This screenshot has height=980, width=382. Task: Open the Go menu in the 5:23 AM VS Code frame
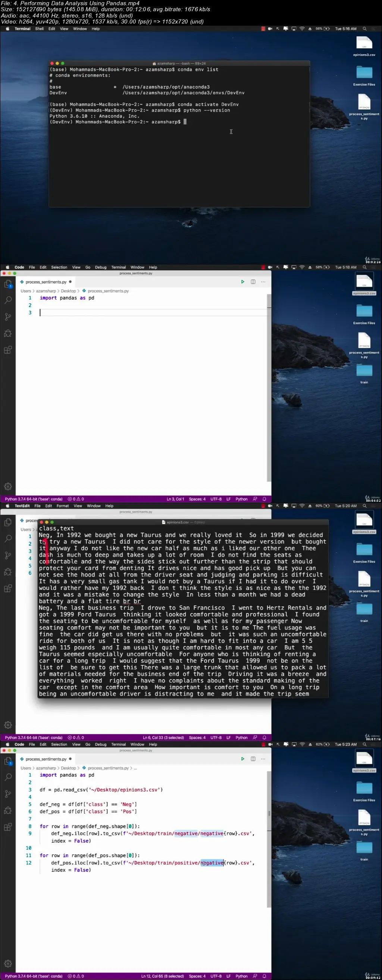(88, 744)
